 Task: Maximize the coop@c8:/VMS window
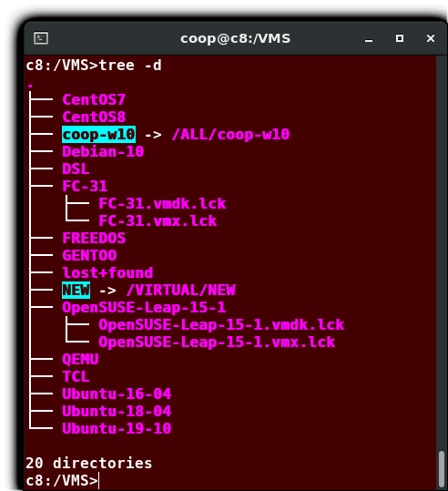(400, 38)
